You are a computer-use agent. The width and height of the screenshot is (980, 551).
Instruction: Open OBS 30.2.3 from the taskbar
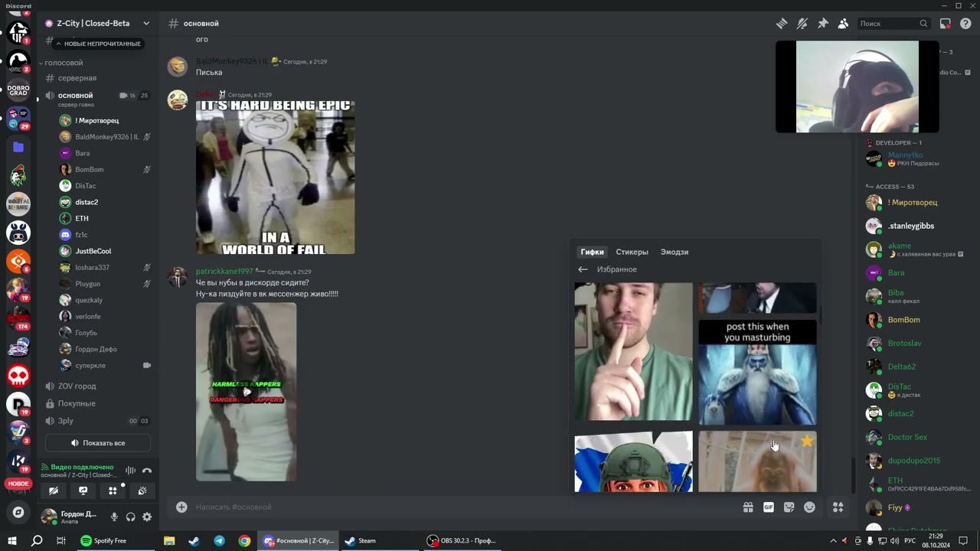point(462,540)
